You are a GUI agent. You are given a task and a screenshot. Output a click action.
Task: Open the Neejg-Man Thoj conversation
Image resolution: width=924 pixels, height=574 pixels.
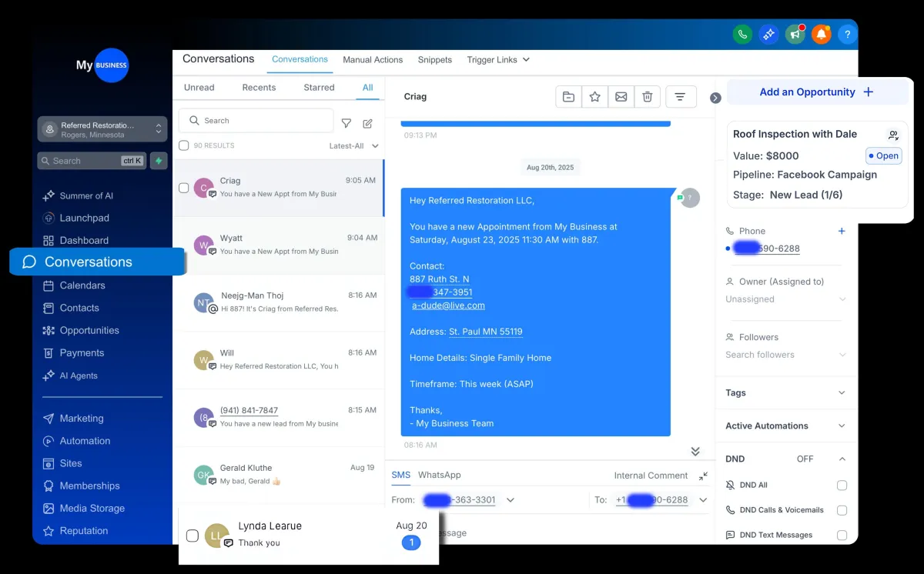click(x=279, y=302)
